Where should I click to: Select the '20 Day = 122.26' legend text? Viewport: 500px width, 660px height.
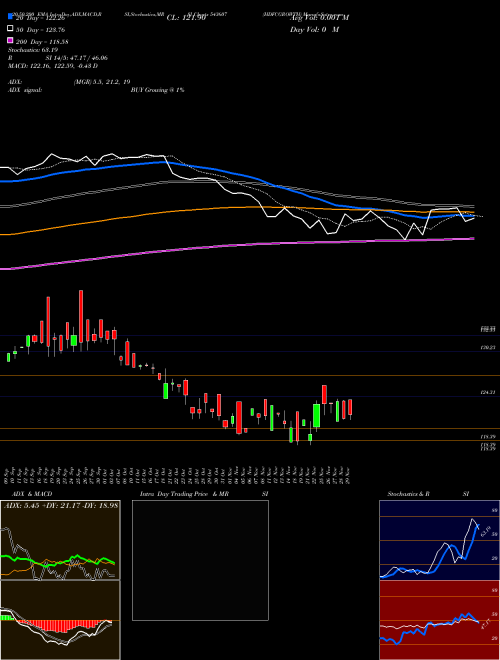[40, 18]
